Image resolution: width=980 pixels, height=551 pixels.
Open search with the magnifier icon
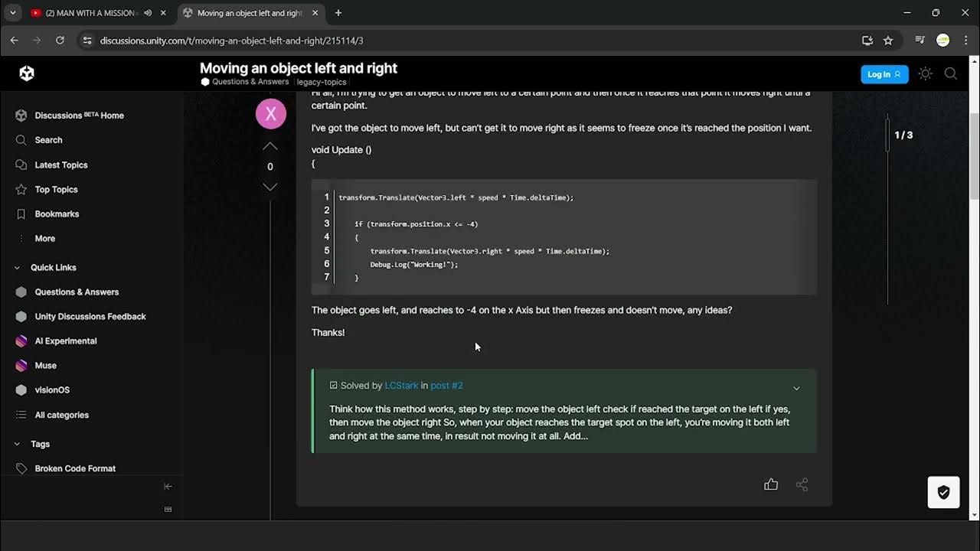(x=951, y=73)
